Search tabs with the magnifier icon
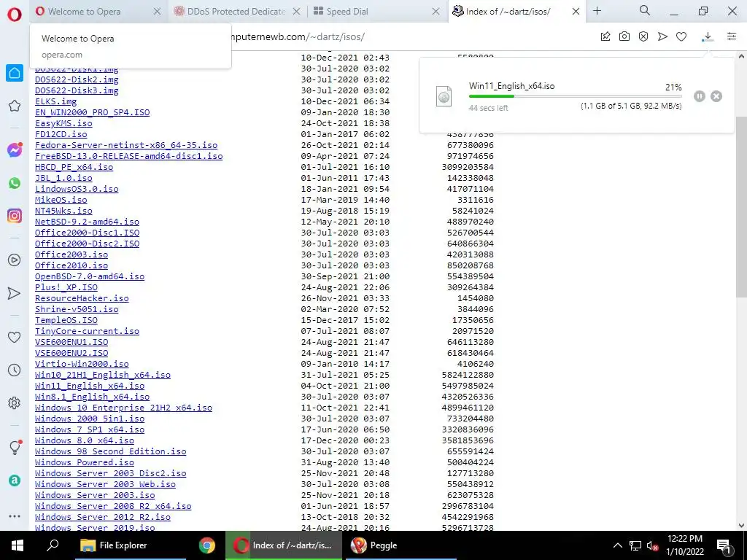 (x=645, y=10)
